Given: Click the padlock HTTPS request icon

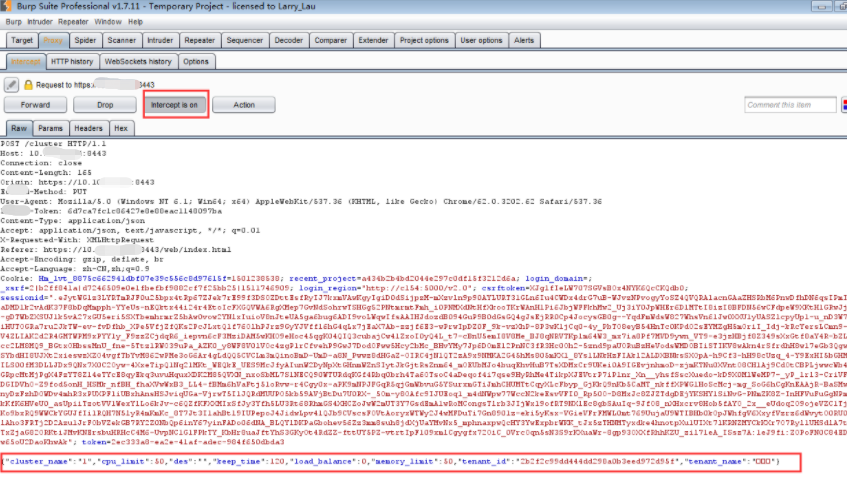Looking at the screenshot, I should point(28,85).
